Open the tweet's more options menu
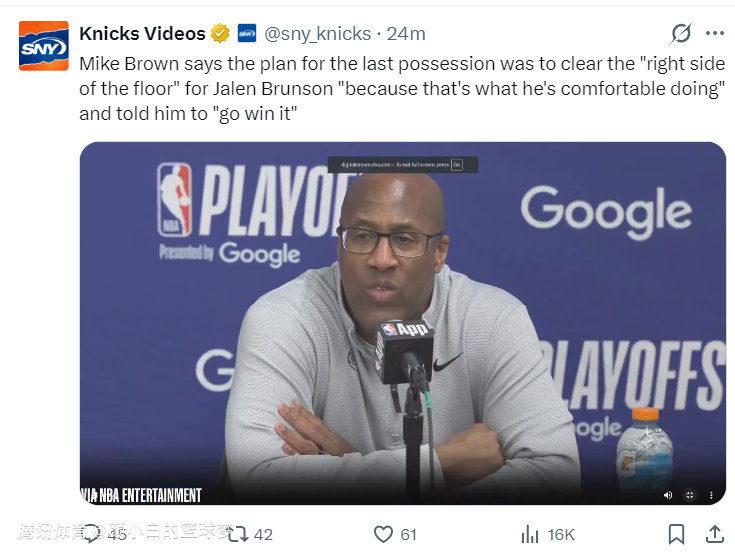Viewport: 735px width, 555px height. tap(713, 33)
